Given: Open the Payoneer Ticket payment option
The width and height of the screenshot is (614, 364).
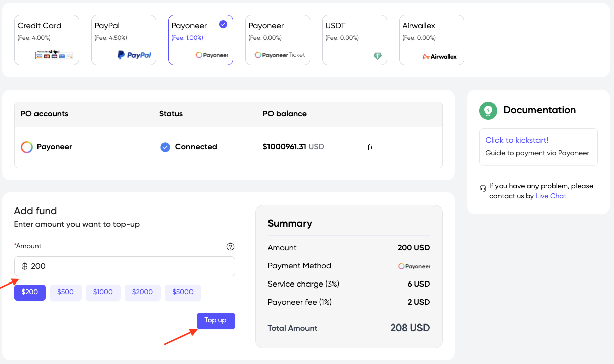Looking at the screenshot, I should point(277,39).
